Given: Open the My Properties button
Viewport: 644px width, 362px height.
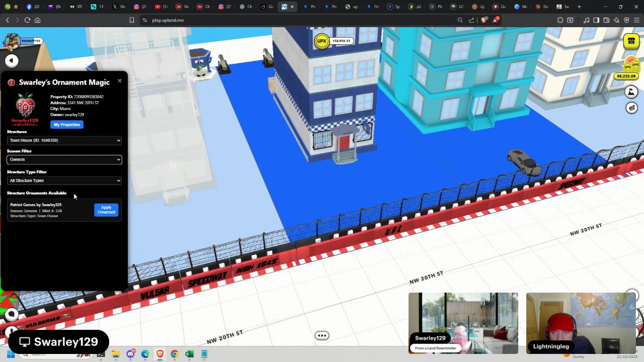Looking at the screenshot, I should 67,124.
